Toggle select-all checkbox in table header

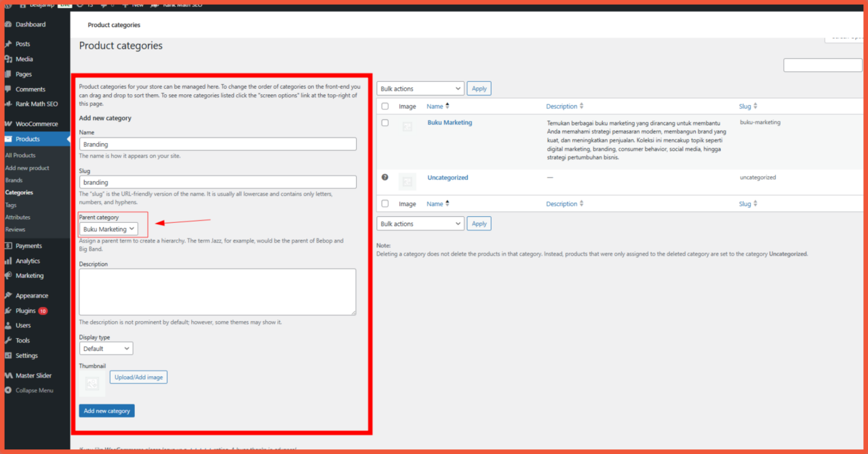click(x=385, y=106)
